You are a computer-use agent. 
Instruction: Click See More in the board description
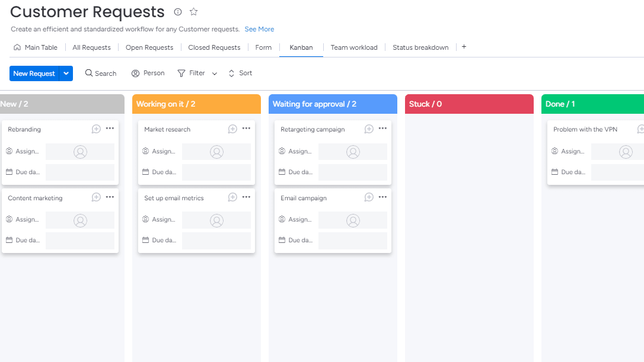(259, 28)
